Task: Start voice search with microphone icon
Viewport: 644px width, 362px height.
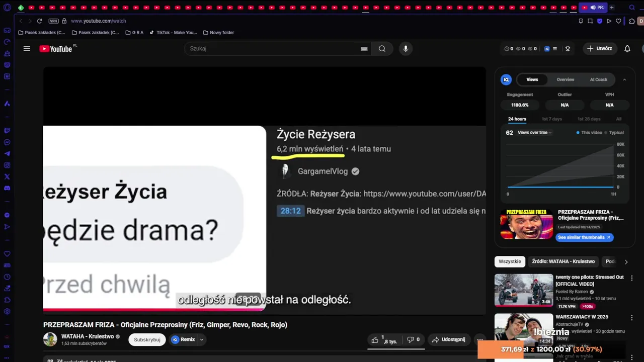Action: click(406, 49)
